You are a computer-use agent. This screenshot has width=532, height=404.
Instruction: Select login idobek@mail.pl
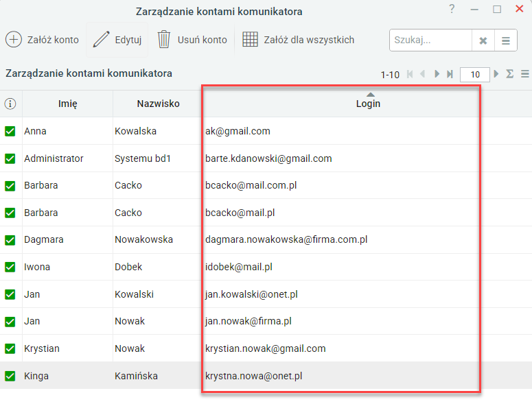pos(238,267)
